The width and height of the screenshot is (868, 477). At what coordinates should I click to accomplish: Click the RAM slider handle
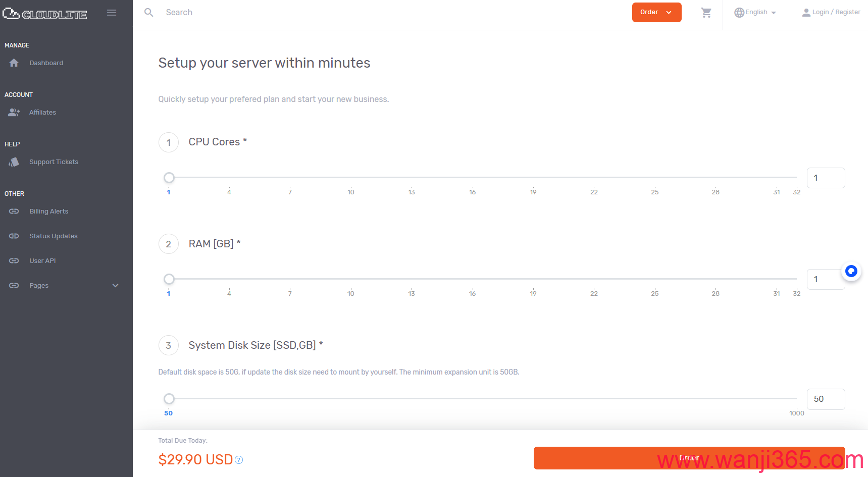coord(169,279)
